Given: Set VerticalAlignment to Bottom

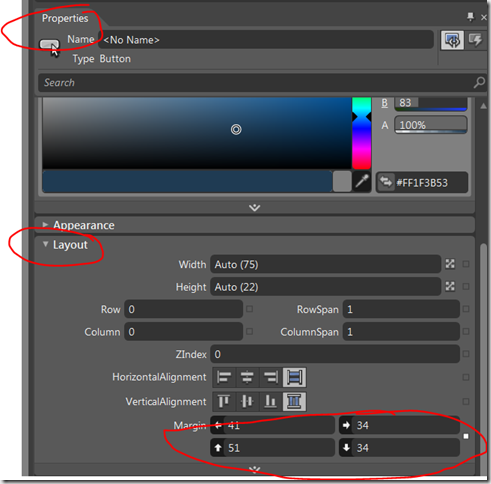Looking at the screenshot, I should click(270, 402).
